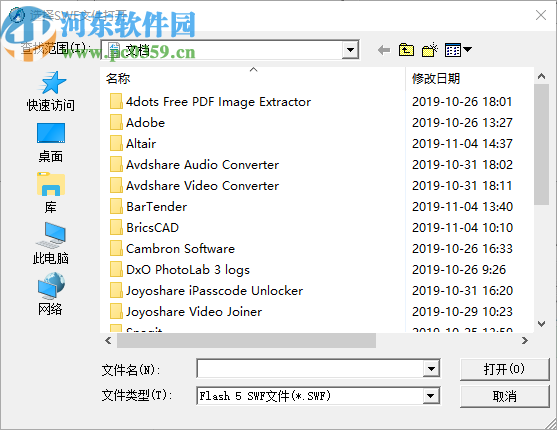Select the Avdshare Video Converter folder name
This screenshot has width=557, height=430.
[x=202, y=186]
